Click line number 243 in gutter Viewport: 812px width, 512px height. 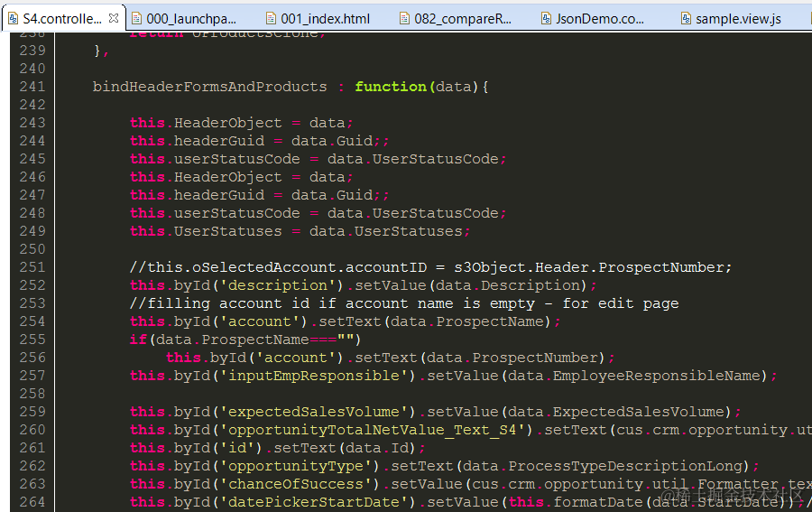[x=32, y=123]
